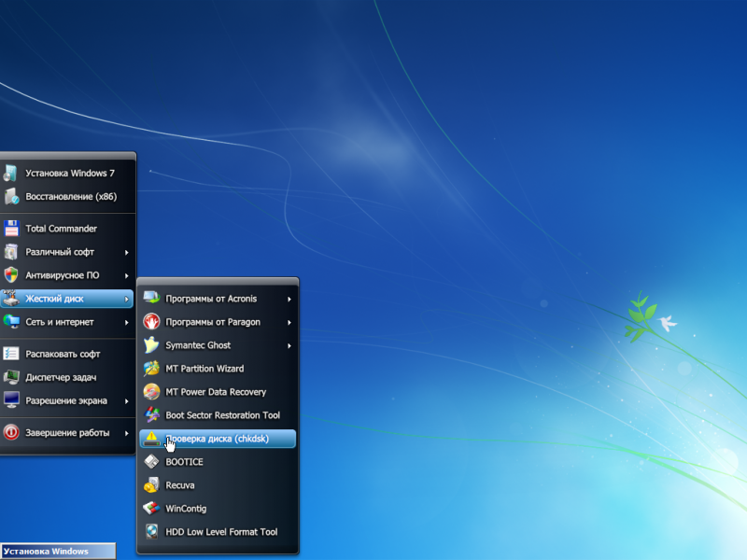The width and height of the screenshot is (747, 560).
Task: Click the WinContig icon
Action: (x=151, y=509)
